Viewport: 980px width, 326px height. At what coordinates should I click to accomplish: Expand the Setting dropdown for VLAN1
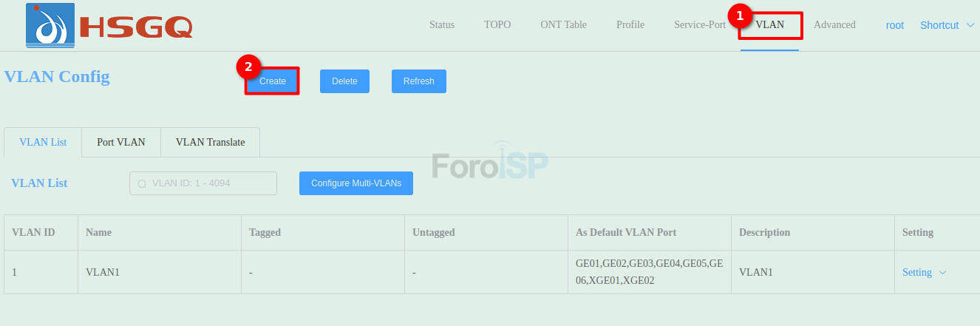(924, 272)
